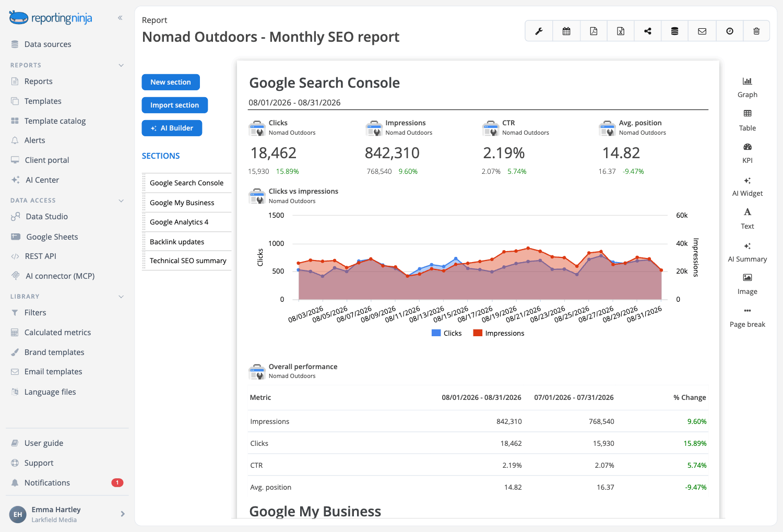Add a Table widget
783x532 pixels.
coord(748,121)
